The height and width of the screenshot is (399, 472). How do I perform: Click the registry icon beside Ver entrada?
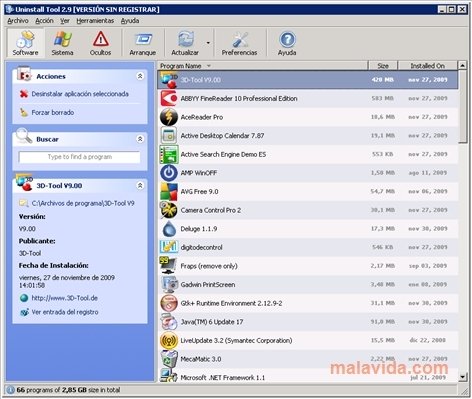(x=24, y=312)
